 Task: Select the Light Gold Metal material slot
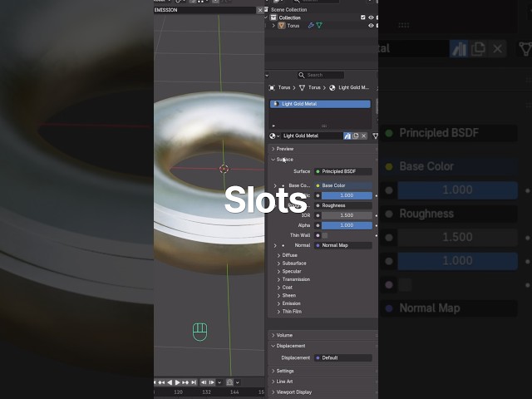[320, 104]
